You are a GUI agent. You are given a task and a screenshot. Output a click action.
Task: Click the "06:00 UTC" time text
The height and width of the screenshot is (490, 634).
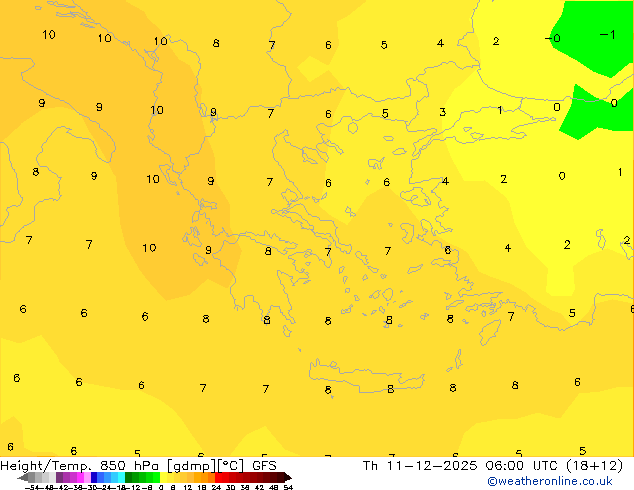[x=522, y=466]
